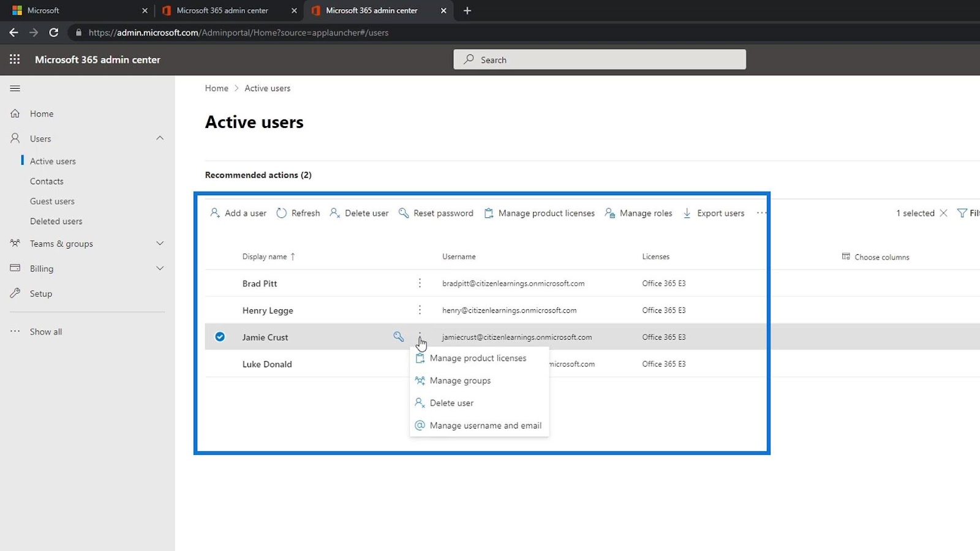Open Brad Pitt user name
Viewport: 980px width, 551px height.
260,283
